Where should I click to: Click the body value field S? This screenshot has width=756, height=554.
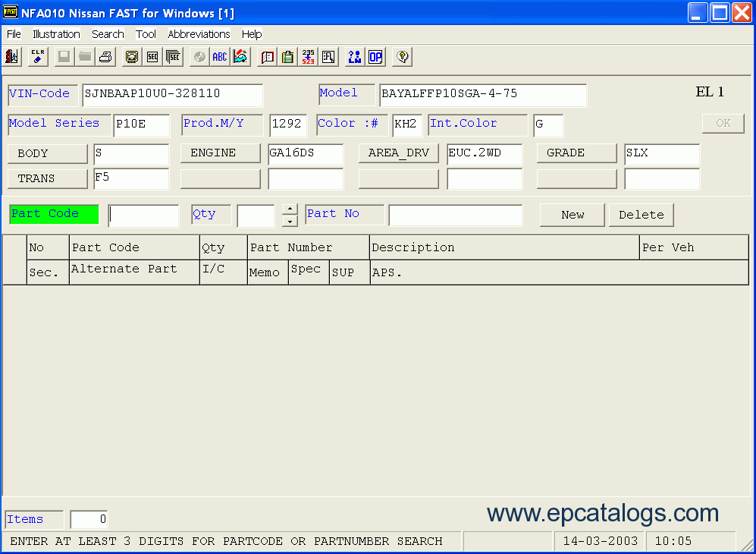coord(132,154)
